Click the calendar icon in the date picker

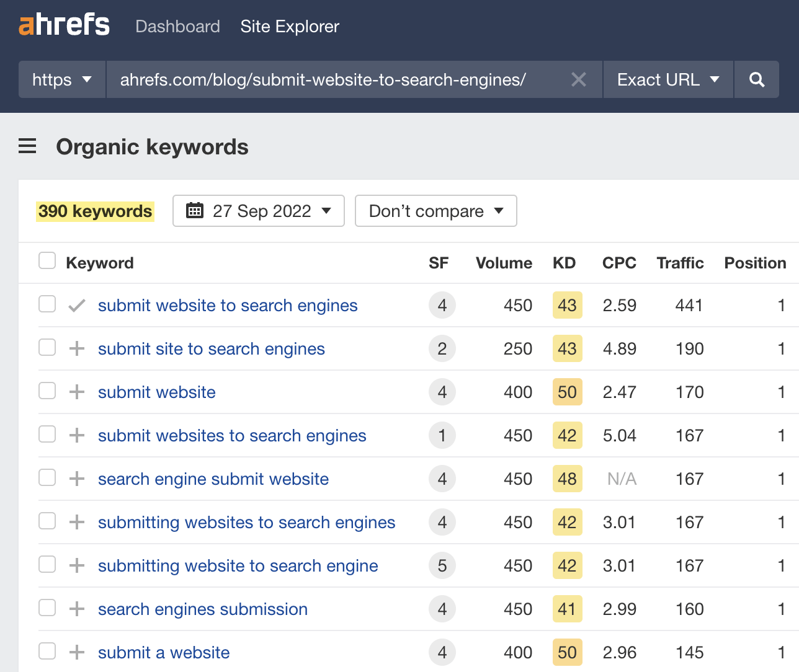(x=195, y=211)
